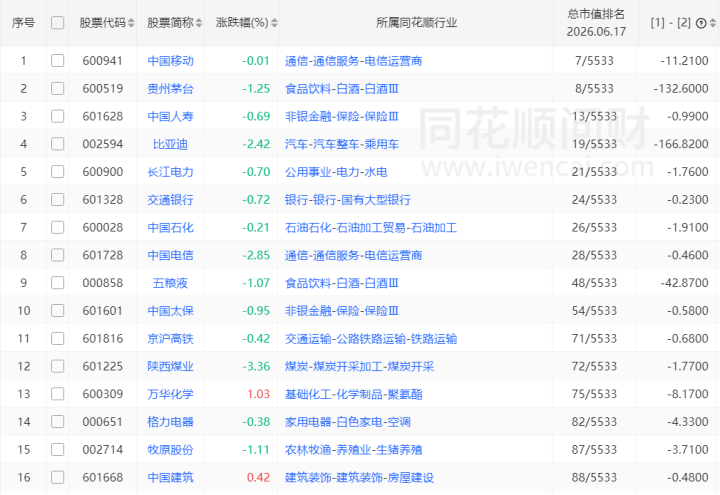Open industry link 基础化工-化学制品-聚氨酯
This screenshot has height=495, width=720.
(x=354, y=394)
